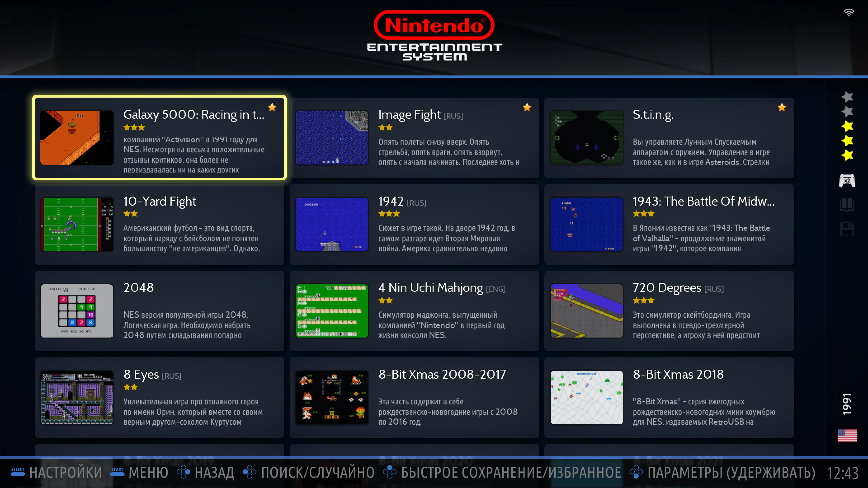Click the third yellow rating star
Screen dimensions: 868x488
pos(847,126)
